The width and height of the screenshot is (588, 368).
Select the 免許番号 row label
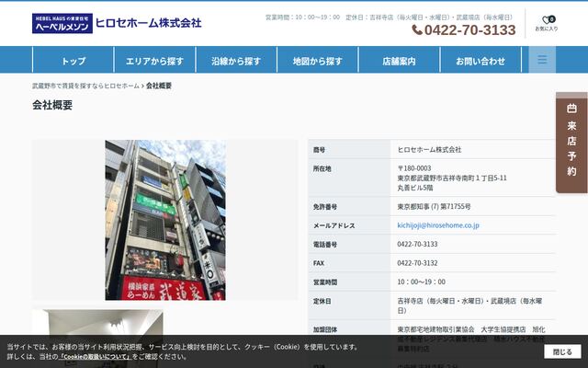pos(325,207)
